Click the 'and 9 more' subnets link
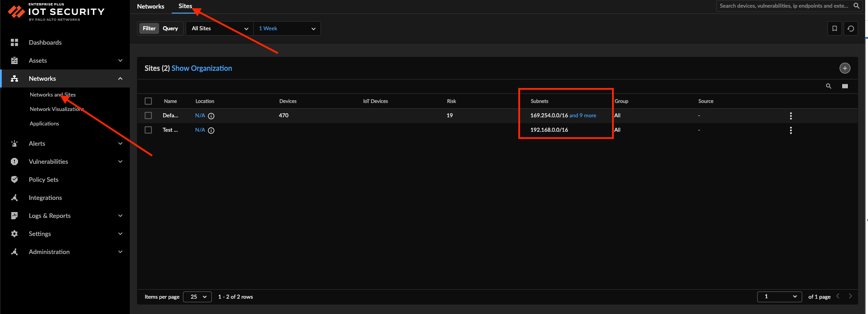 pyautogui.click(x=583, y=115)
